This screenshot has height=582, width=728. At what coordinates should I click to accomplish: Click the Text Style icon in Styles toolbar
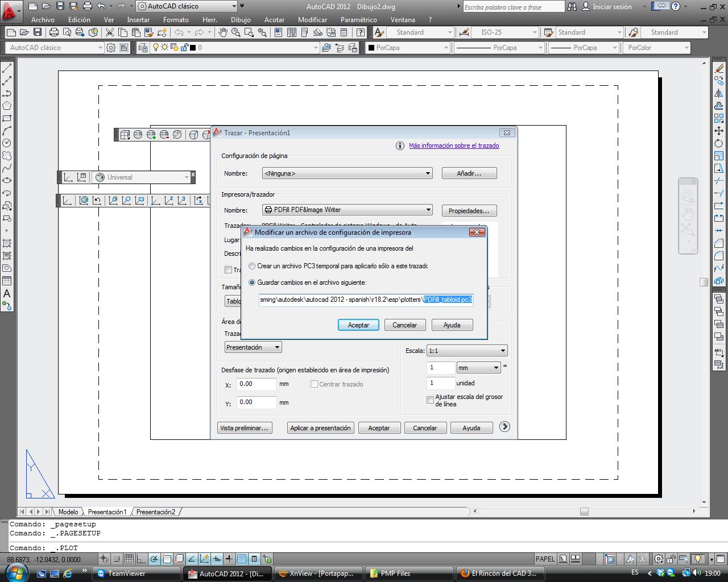(379, 32)
